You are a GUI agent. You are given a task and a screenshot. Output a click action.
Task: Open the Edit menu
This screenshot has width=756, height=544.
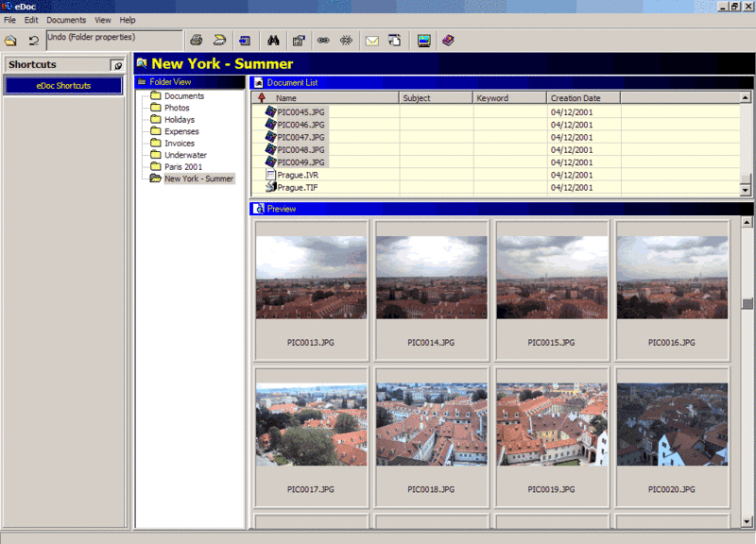(31, 20)
